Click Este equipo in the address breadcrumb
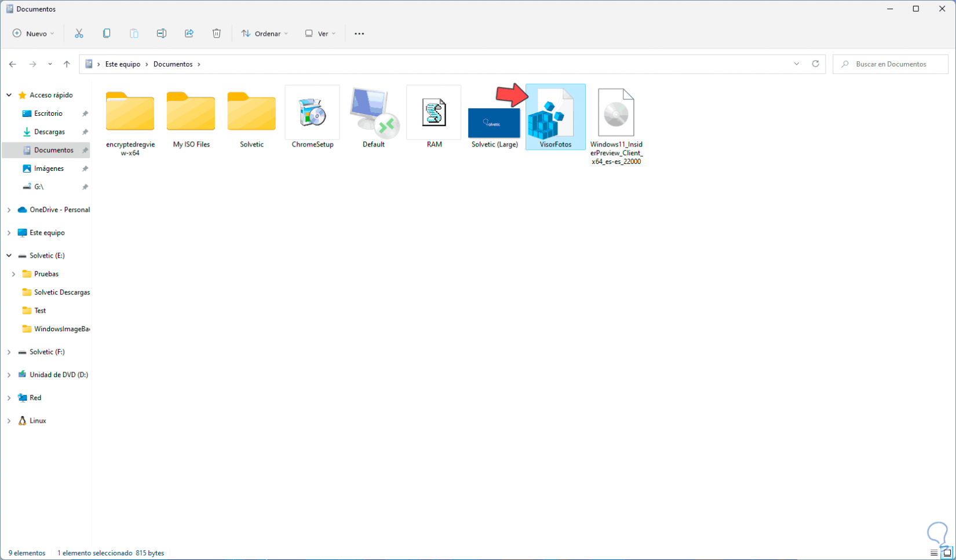This screenshot has width=956, height=560. 123,64
